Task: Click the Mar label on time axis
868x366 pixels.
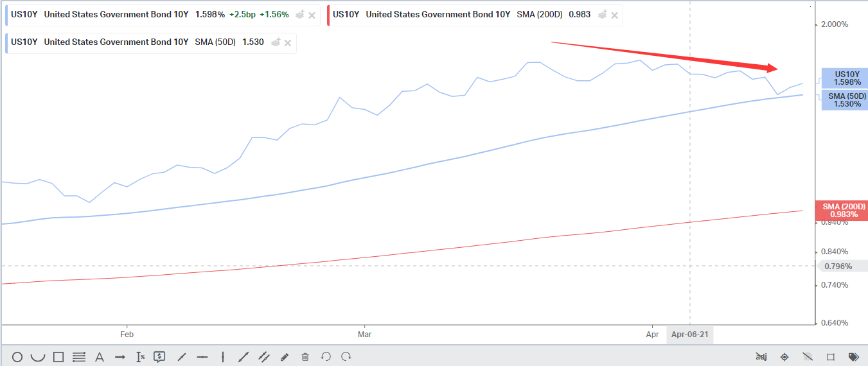Action: point(365,335)
